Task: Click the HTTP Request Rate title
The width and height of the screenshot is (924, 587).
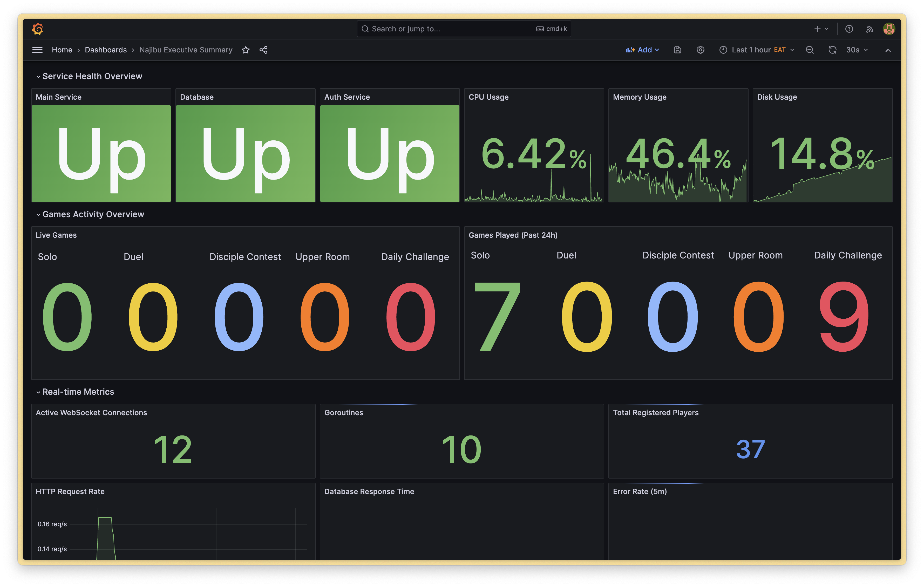Action: coord(70,492)
